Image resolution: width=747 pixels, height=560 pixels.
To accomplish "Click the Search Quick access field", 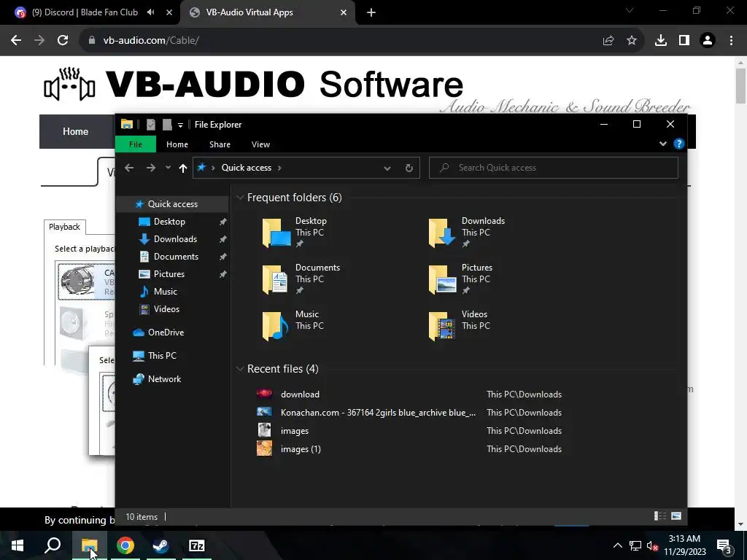I will (554, 168).
